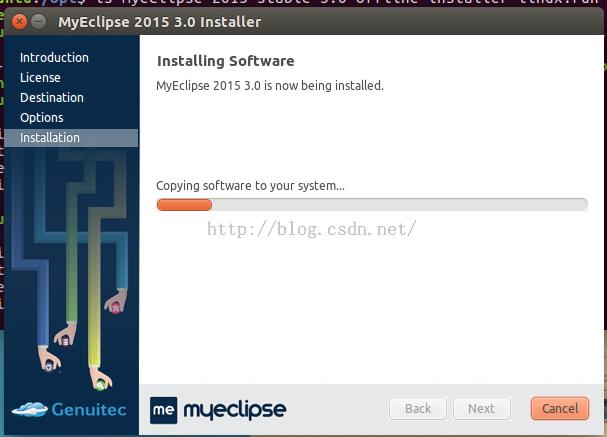Image resolution: width=607 pixels, height=437 pixels.
Task: Close the installer with red button
Action: pyautogui.click(x=19, y=22)
